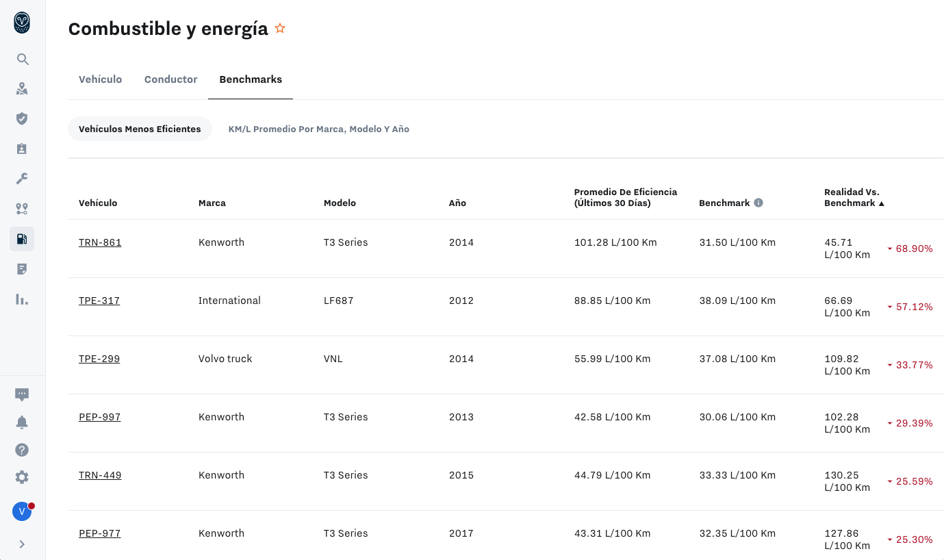Select Vehículos Menos Eficientes pill
This screenshot has width=944, height=560.
point(140,129)
